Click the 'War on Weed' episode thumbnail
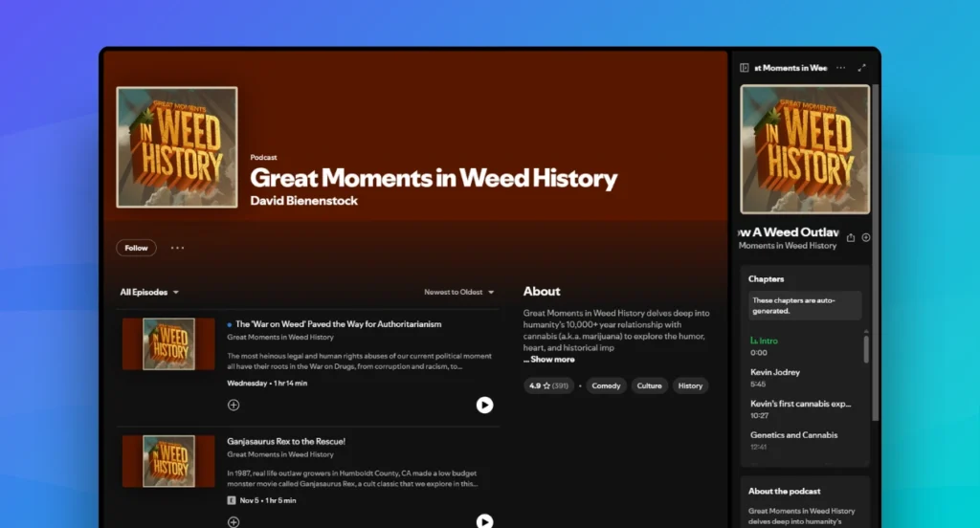The height and width of the screenshot is (528, 980). [168, 343]
